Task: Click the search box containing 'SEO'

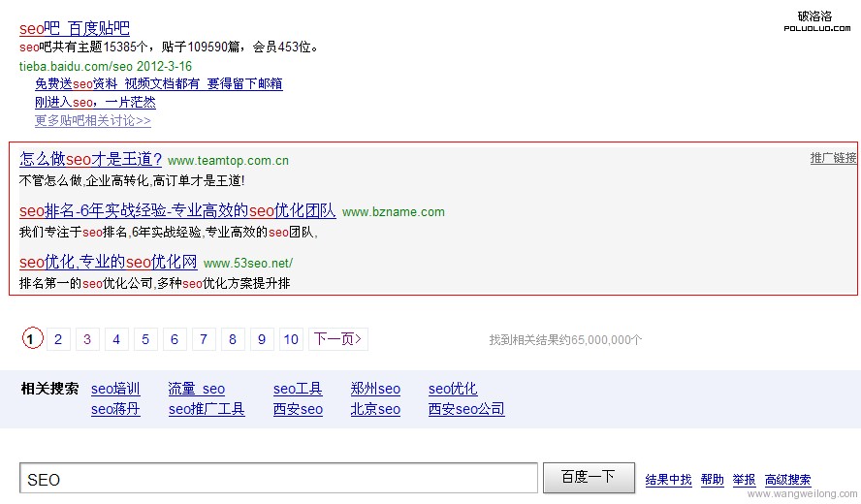Action: pyautogui.click(x=278, y=479)
